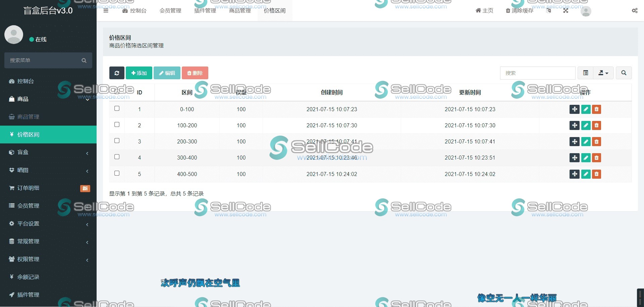Open the export dropdown in the table toolbar
Screen dimensions: 644x307
coord(603,73)
